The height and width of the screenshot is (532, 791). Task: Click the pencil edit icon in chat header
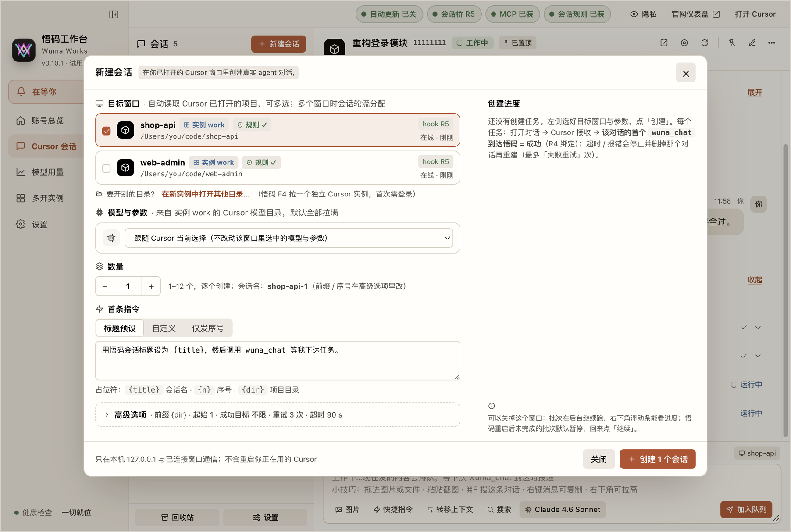(752, 43)
